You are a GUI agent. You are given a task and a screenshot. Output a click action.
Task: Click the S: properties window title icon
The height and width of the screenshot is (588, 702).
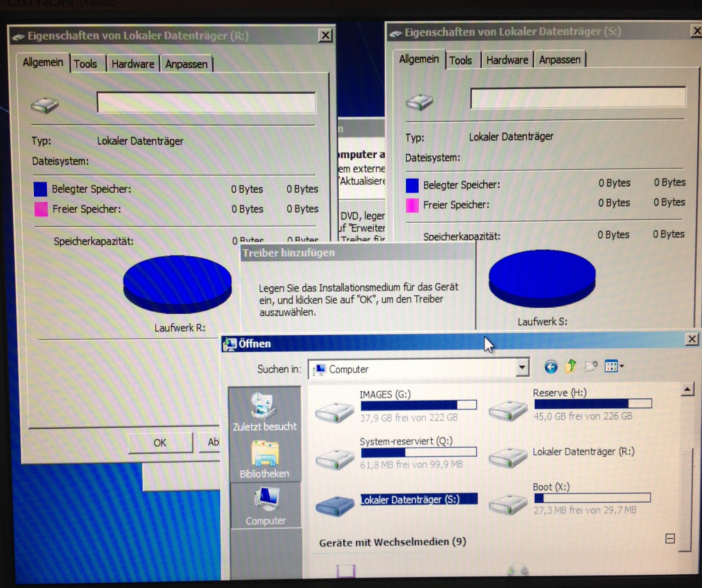[396, 34]
